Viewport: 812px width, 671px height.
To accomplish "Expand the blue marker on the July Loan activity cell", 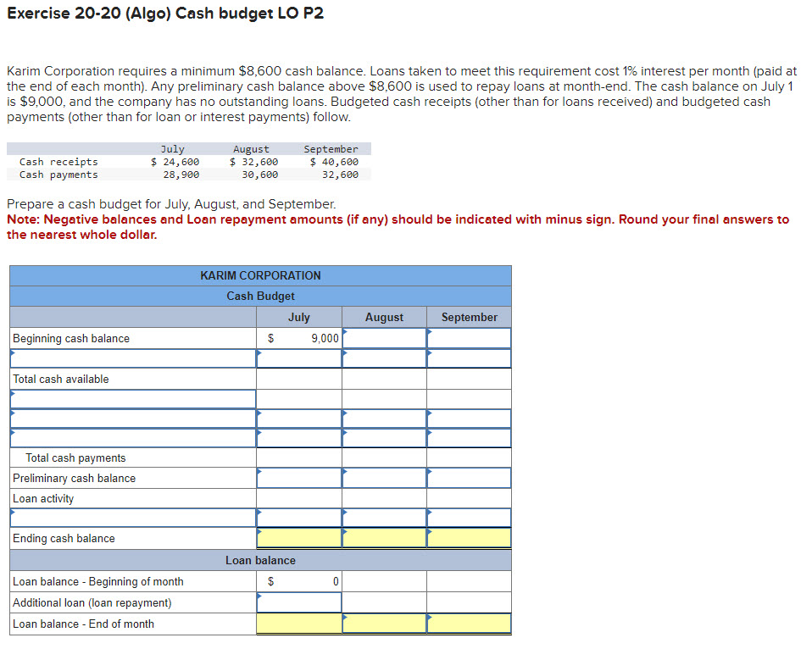I will (x=260, y=513).
